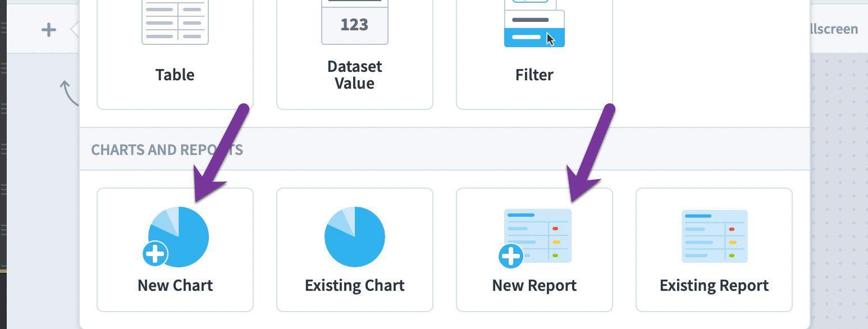
Task: Choose the Dataset Value 123 icon
Action: (x=355, y=22)
